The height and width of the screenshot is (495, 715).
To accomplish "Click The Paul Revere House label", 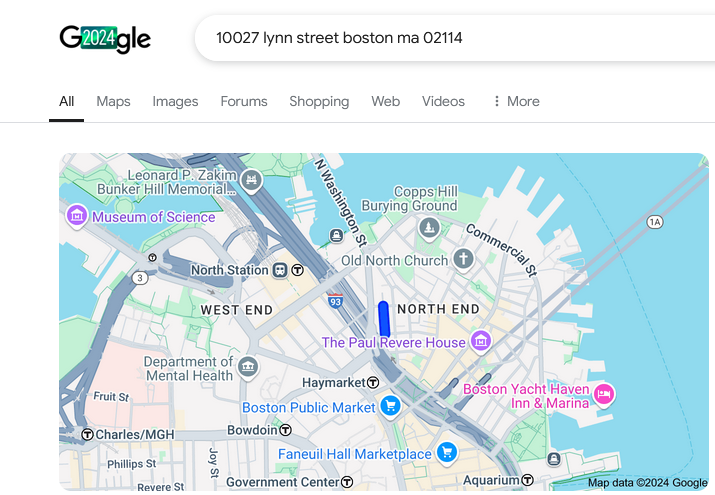I will (x=394, y=342).
